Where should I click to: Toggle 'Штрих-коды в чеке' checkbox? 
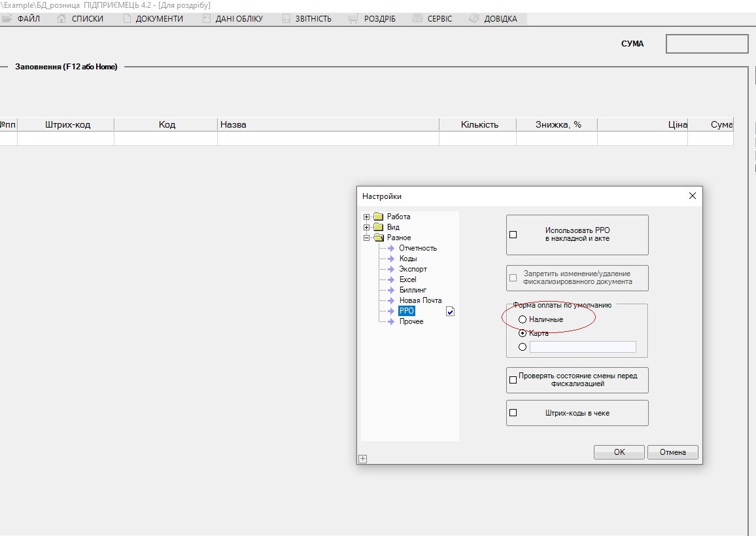coord(513,413)
